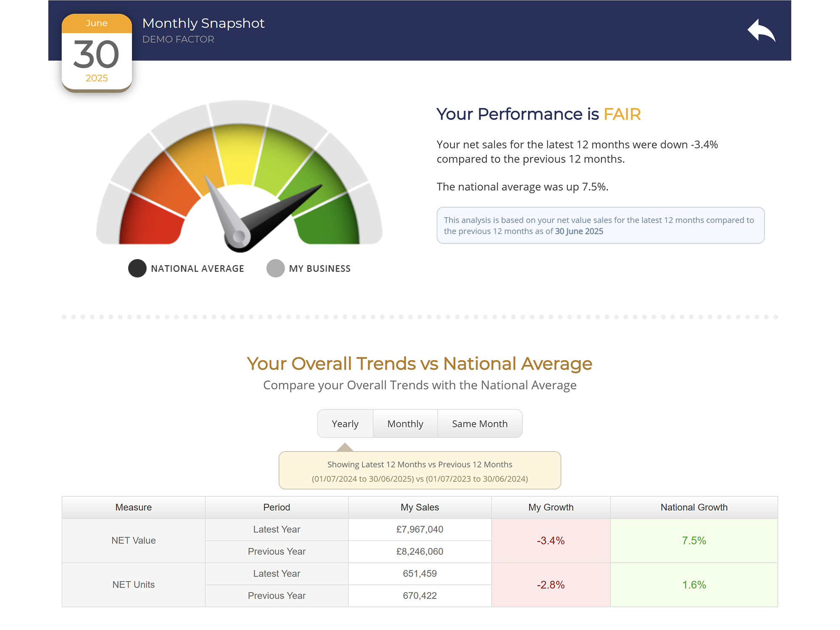Click the -3.4% My Growth cell
Viewport: 840px width, 630px height.
coord(551,541)
